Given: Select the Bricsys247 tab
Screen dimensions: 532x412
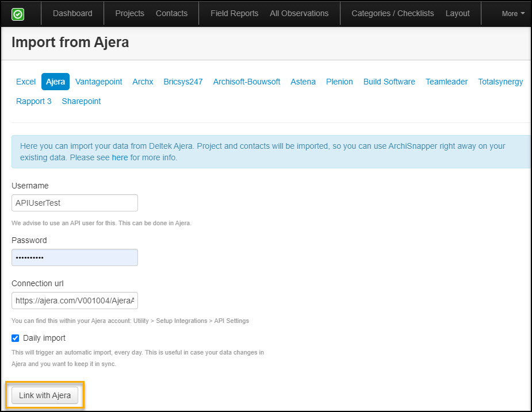Looking at the screenshot, I should tap(183, 82).
